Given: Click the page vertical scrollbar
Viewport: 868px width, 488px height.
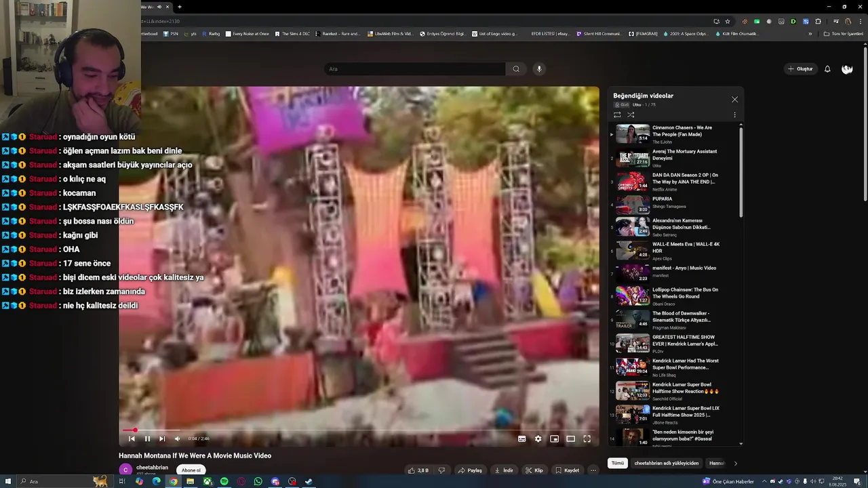Looking at the screenshot, I should (865, 123).
